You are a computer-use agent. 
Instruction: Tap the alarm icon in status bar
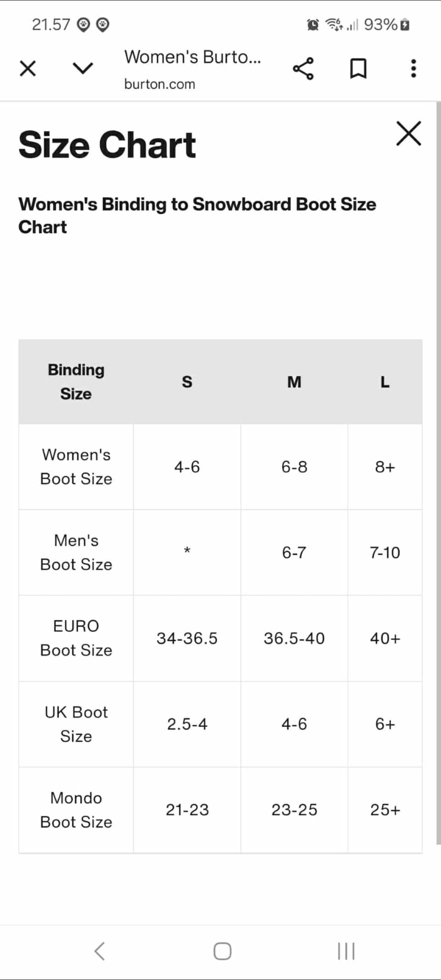click(x=313, y=24)
